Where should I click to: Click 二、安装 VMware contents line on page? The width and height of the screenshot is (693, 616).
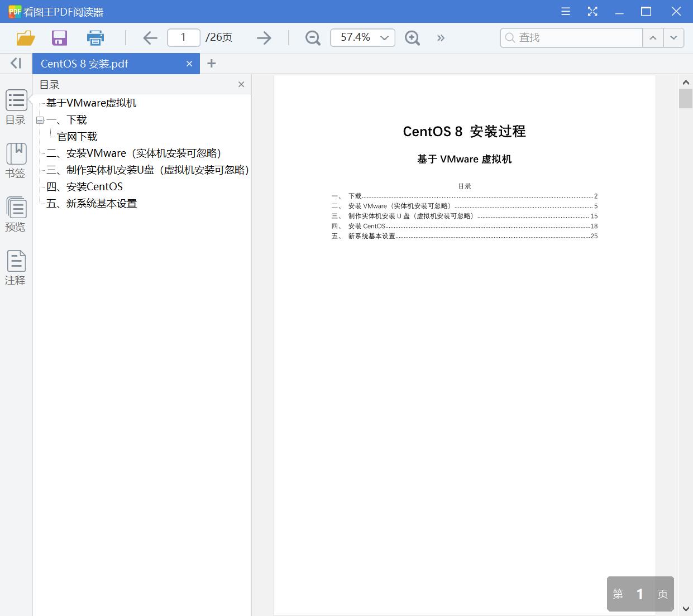pos(464,206)
